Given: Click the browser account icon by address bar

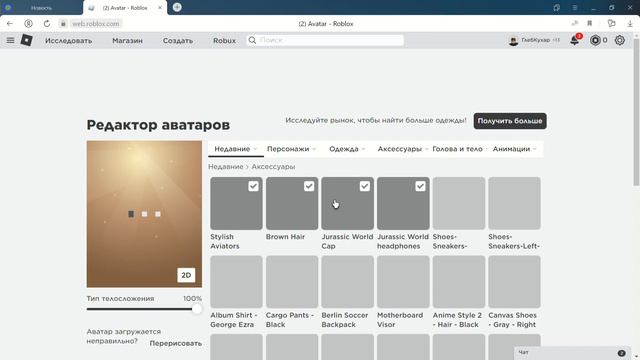Looking at the screenshot, I should (28, 24).
